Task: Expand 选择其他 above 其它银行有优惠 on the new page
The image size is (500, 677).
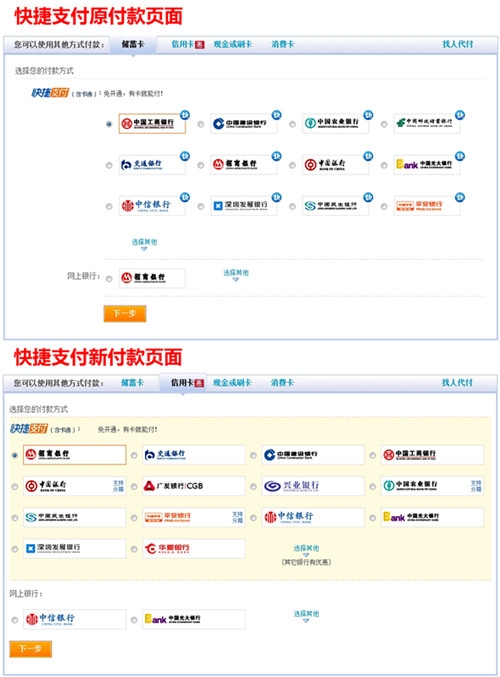Action: (x=306, y=550)
